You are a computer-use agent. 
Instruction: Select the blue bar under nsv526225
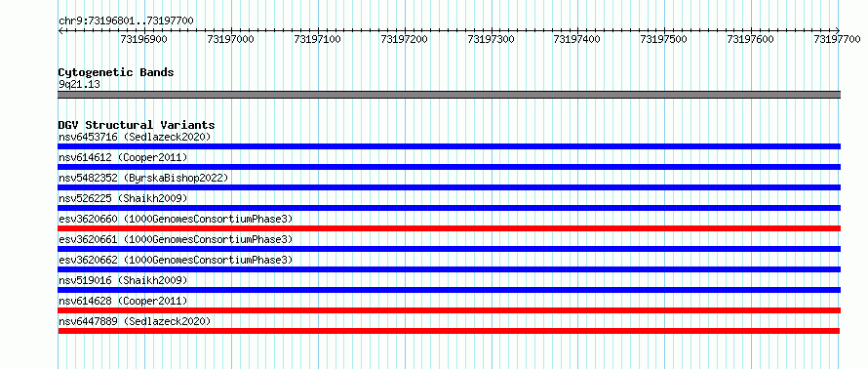pos(450,208)
